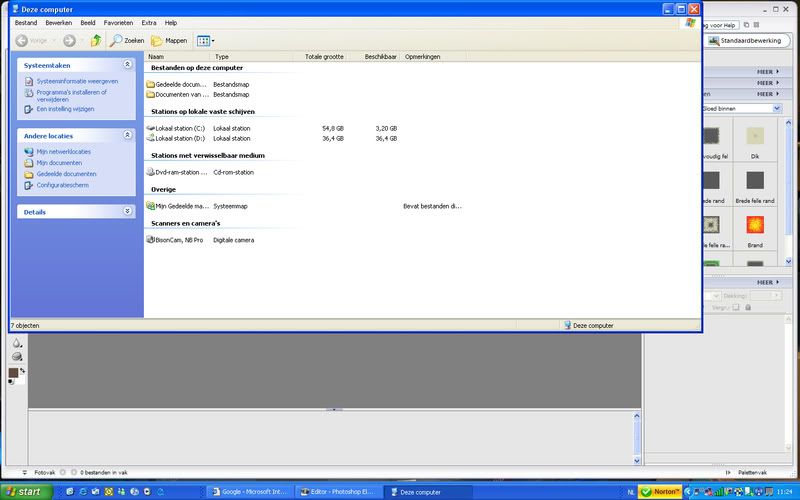Toggle the Mappen folders pane button
The height and width of the screenshot is (500, 800).
pyautogui.click(x=169, y=40)
